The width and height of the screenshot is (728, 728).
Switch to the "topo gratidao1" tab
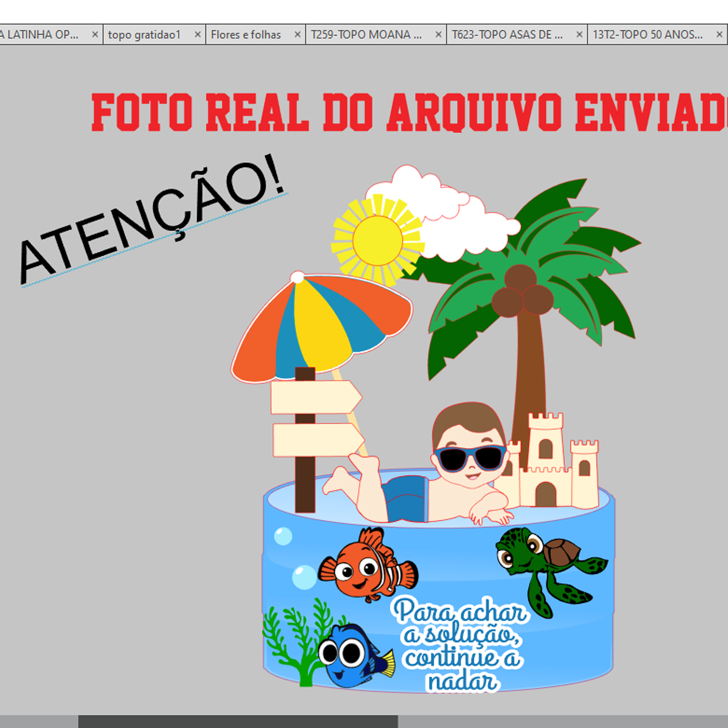[146, 34]
